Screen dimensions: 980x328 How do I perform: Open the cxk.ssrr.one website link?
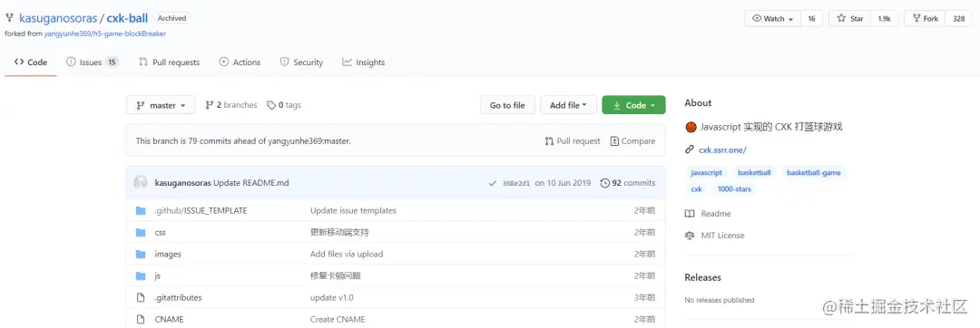pyautogui.click(x=722, y=150)
